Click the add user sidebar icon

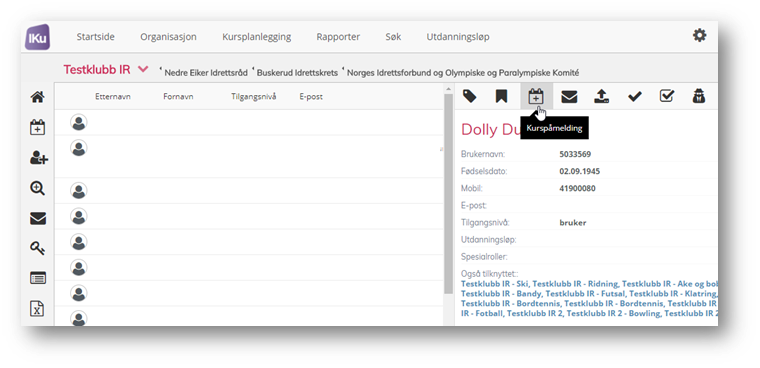click(38, 158)
